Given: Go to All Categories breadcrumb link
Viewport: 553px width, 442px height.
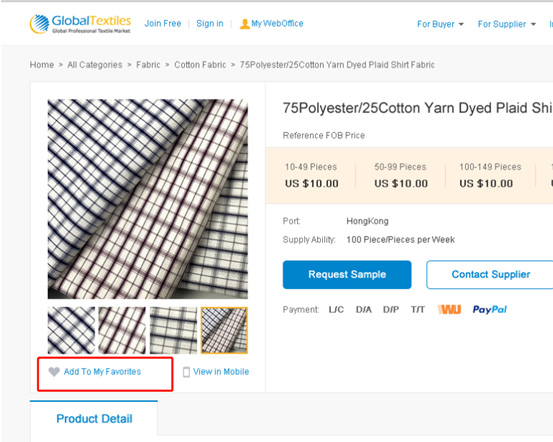Looking at the screenshot, I should (x=95, y=65).
